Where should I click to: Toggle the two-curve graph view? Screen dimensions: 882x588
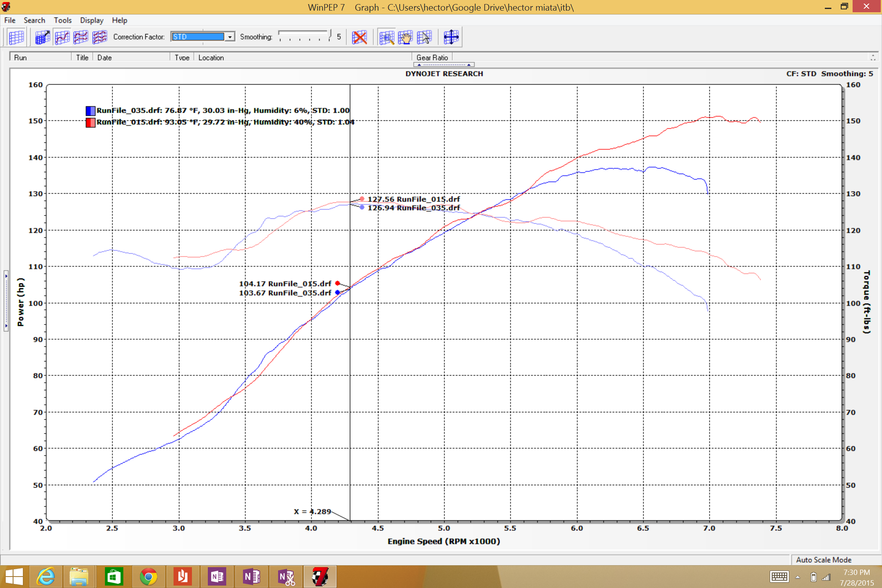(x=81, y=37)
